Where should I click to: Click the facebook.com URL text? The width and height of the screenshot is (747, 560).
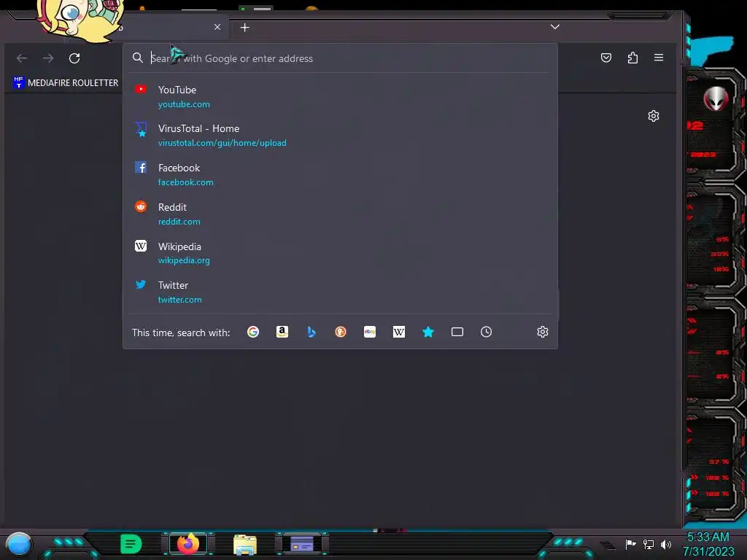(x=186, y=182)
